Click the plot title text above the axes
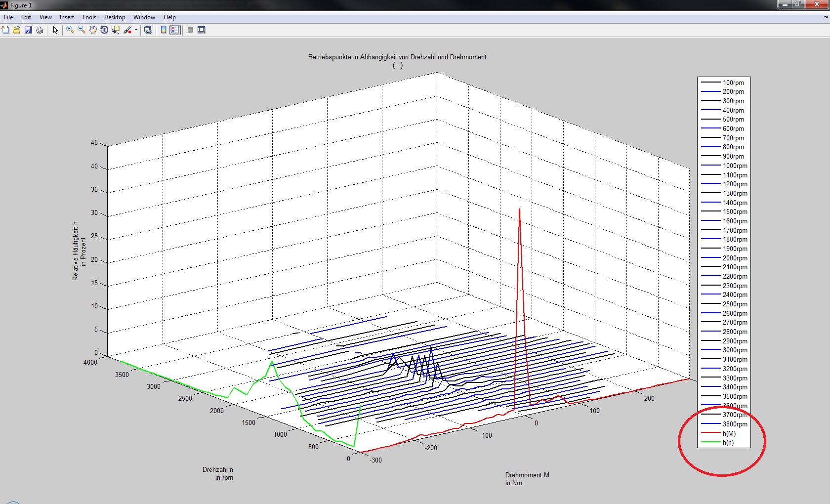The image size is (830, 504). click(397, 57)
